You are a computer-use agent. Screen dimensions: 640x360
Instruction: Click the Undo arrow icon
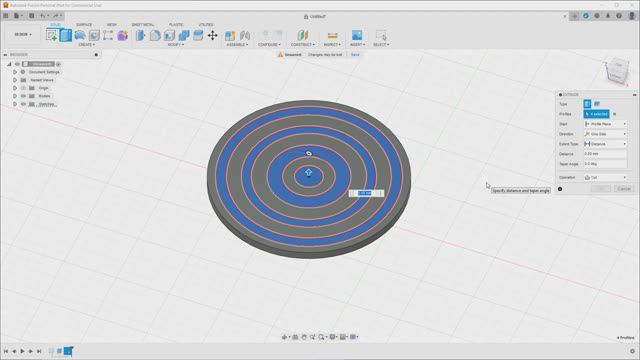42,16
